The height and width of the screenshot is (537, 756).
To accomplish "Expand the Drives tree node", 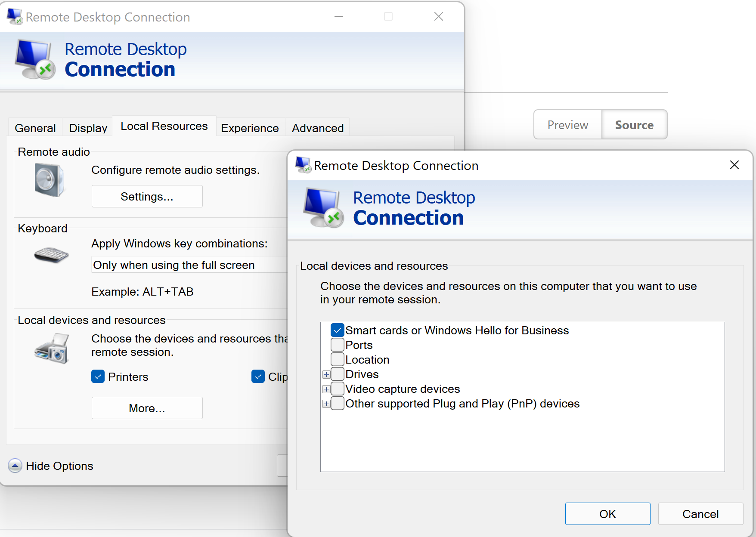I will 326,374.
